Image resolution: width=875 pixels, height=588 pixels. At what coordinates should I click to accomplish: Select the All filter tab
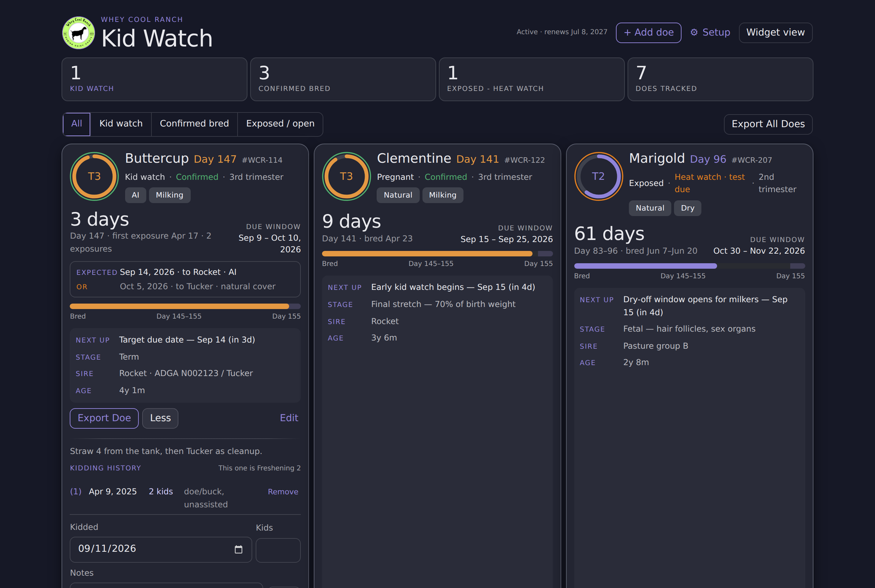77,124
